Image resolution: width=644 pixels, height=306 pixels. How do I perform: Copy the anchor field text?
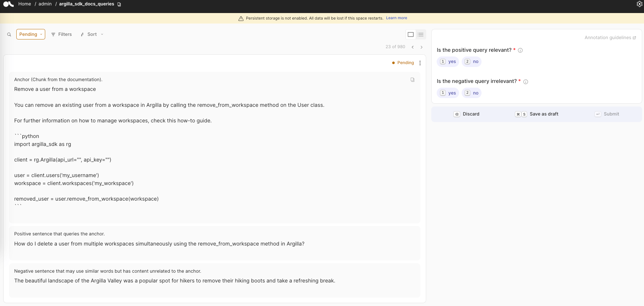tap(412, 80)
